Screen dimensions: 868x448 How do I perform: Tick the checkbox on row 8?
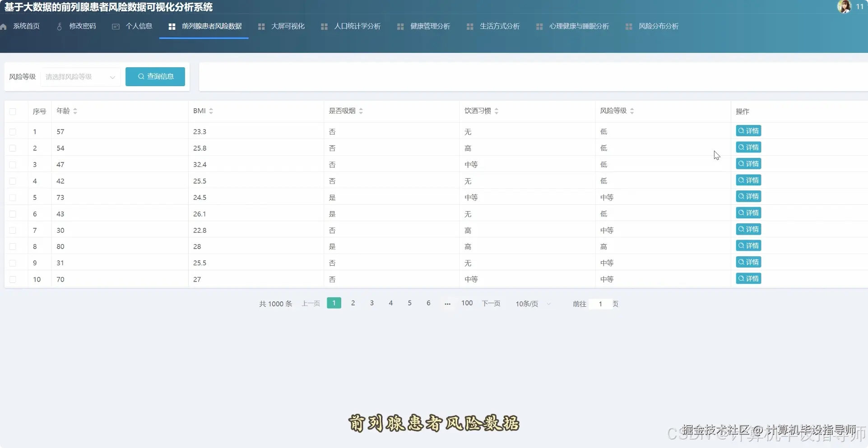click(x=13, y=246)
